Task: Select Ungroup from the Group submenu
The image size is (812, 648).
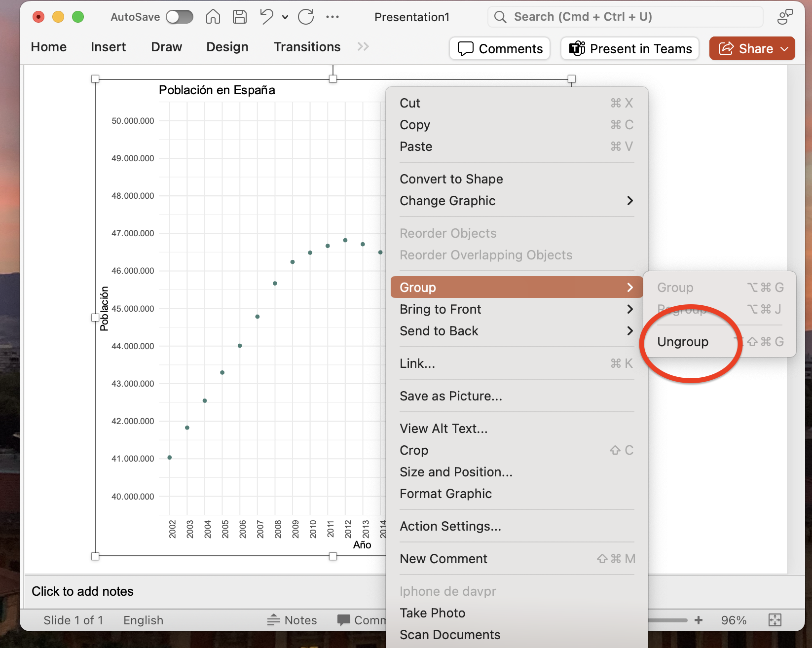Action: [x=683, y=342]
